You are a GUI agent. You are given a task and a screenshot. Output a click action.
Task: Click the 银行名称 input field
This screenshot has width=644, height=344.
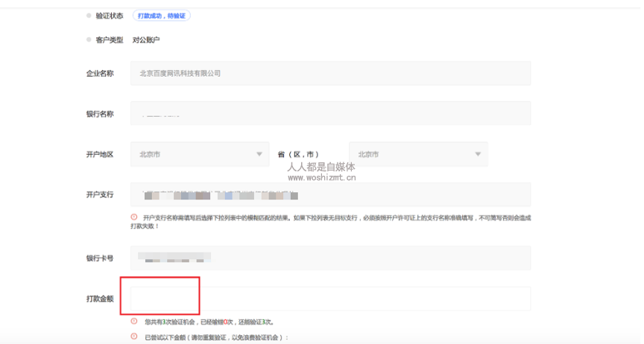[329, 114]
